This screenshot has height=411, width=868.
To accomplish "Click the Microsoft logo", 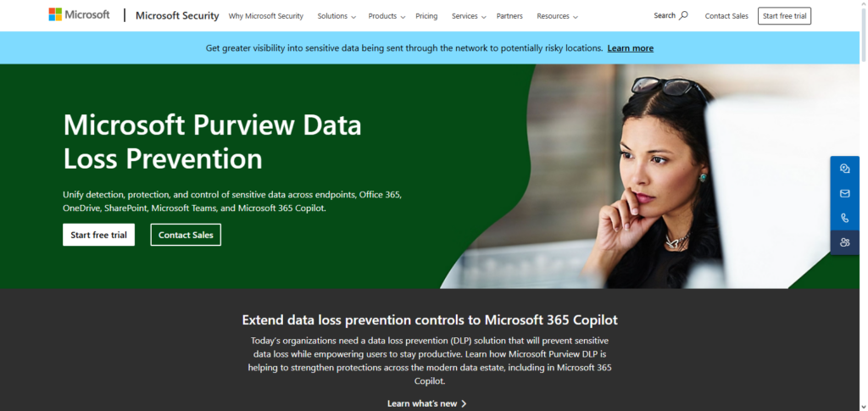I will (79, 15).
